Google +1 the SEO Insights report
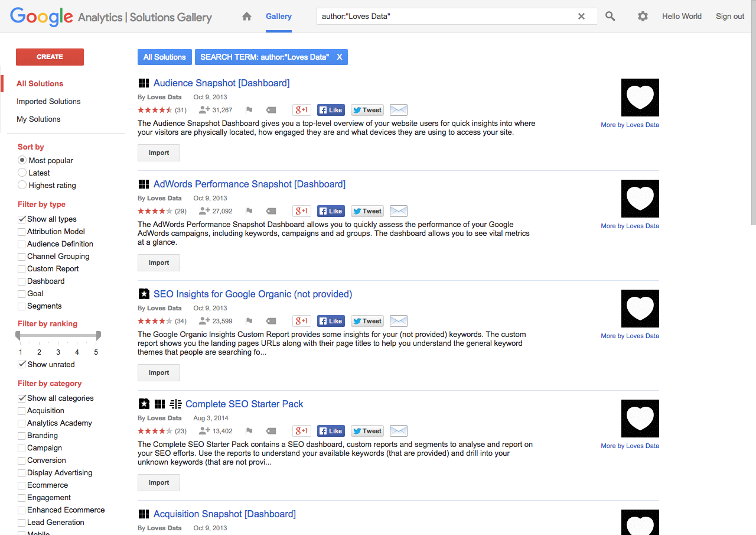The width and height of the screenshot is (756, 535). click(302, 321)
